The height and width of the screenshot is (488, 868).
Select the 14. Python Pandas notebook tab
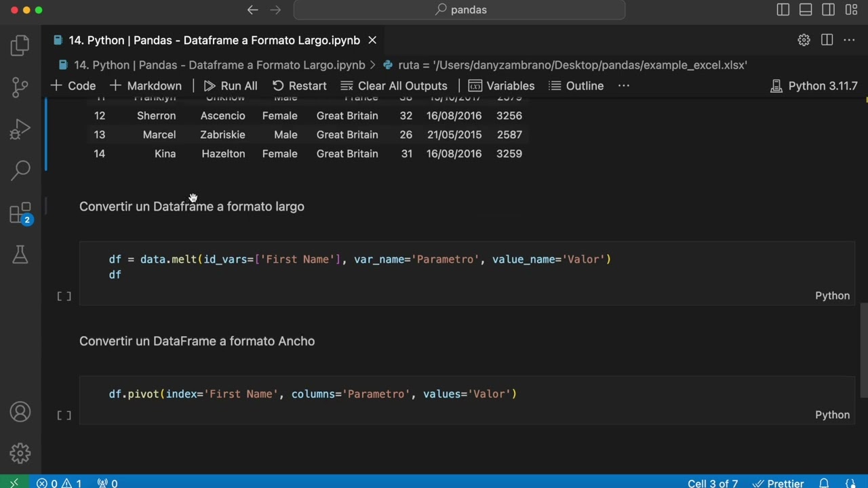[212, 40]
